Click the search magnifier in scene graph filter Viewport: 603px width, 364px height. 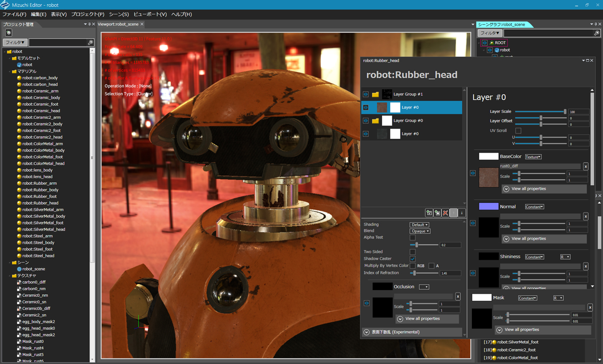(x=596, y=33)
